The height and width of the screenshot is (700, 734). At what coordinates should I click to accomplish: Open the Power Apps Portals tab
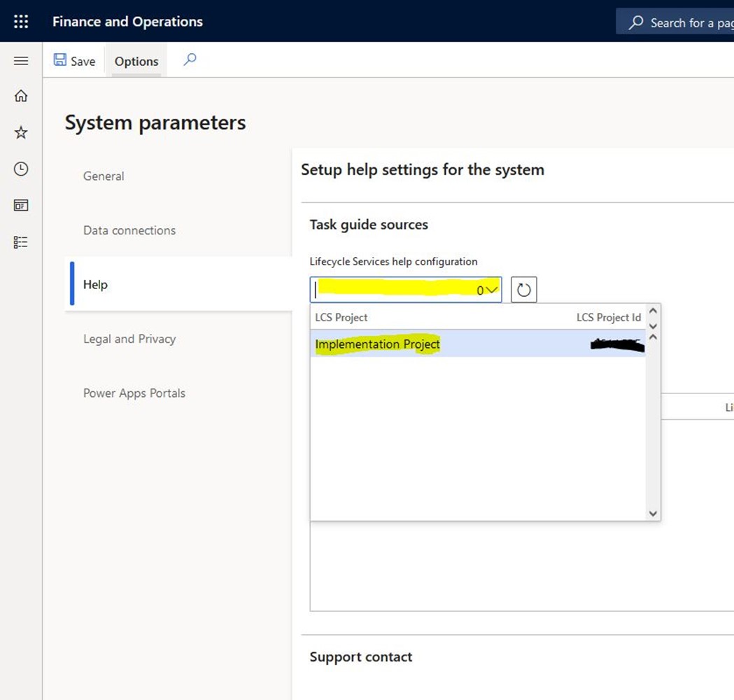click(x=134, y=393)
